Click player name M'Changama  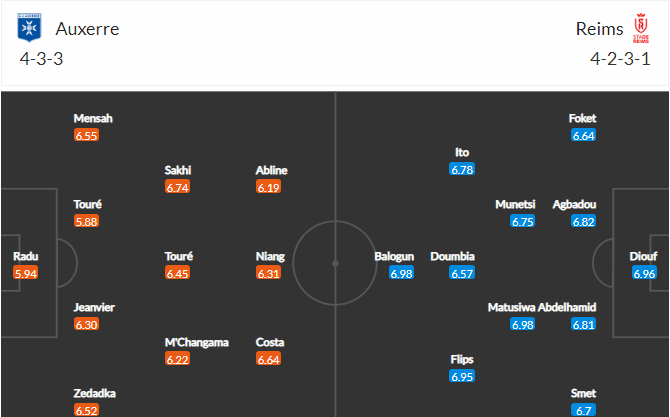pos(197,342)
